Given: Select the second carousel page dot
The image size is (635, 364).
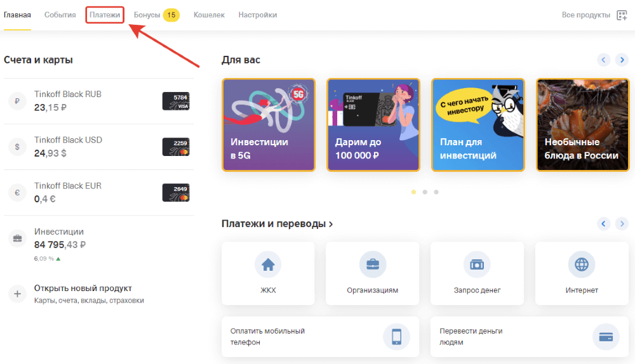Looking at the screenshot, I should [x=425, y=192].
